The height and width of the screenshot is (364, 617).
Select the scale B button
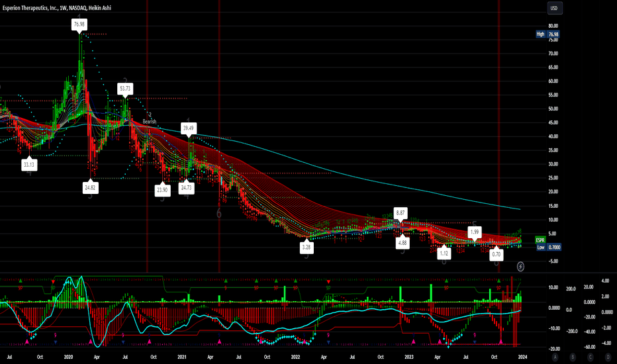tap(573, 357)
